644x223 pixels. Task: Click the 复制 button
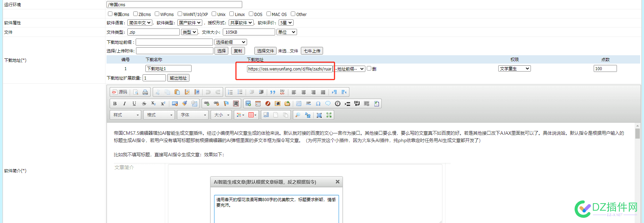(x=238, y=51)
